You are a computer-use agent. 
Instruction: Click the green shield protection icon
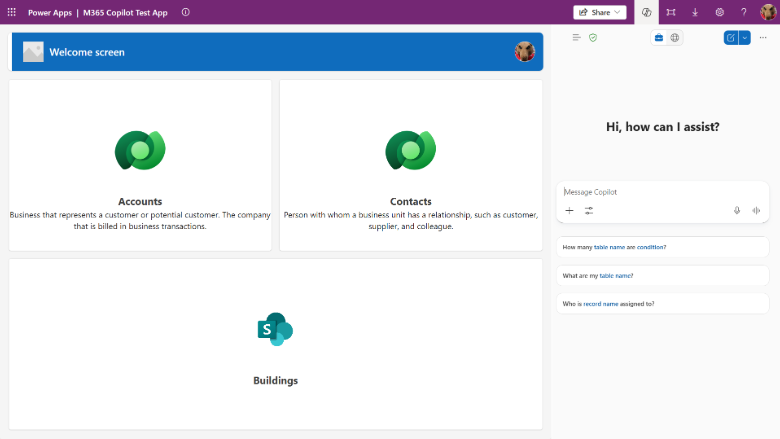click(593, 37)
